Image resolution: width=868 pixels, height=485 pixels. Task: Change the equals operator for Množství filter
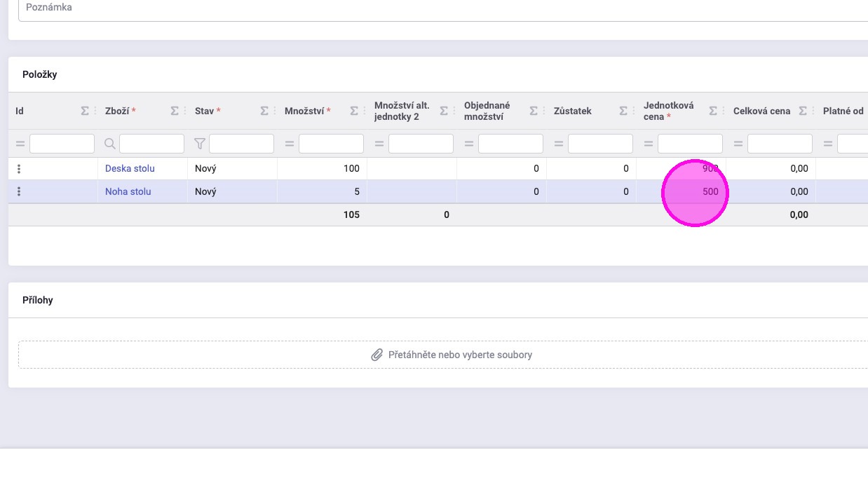pyautogui.click(x=290, y=144)
